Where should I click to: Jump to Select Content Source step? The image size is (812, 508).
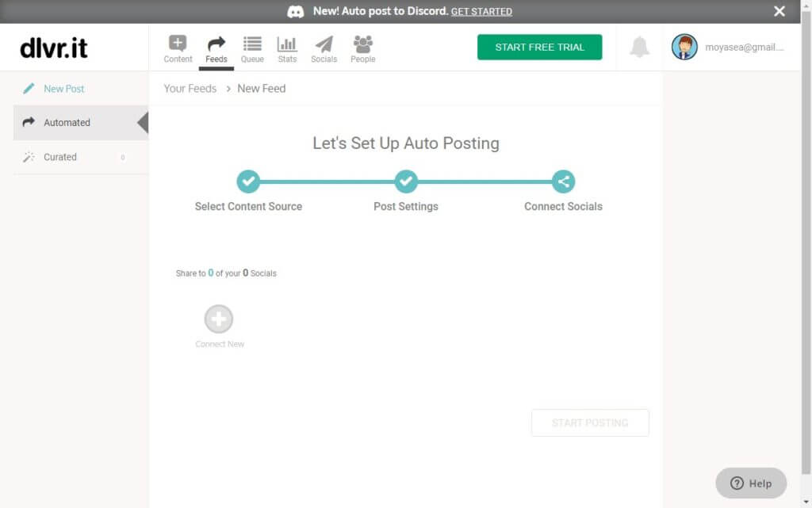point(248,181)
